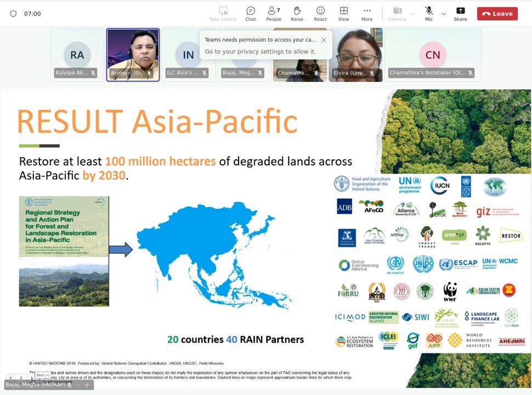Share your screen content
Viewport: 532px width, 395px height.
pos(460,14)
